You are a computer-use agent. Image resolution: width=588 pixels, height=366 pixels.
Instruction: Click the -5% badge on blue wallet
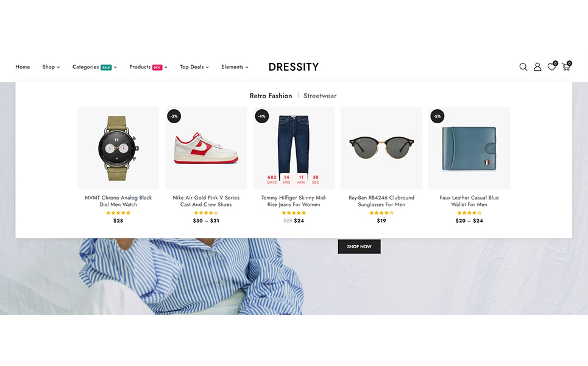coord(437,116)
